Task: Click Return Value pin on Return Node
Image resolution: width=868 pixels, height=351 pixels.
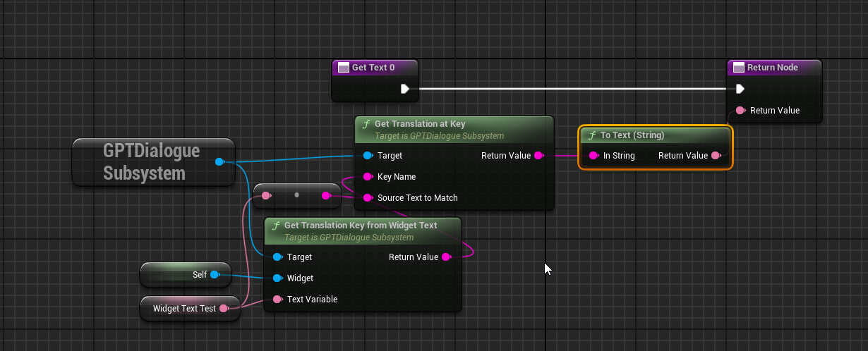Action: point(740,111)
